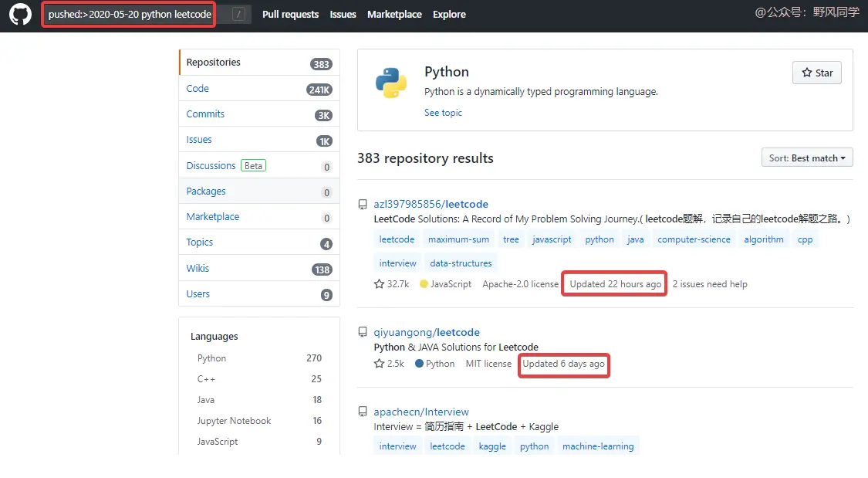Click the javascript topic tag

pos(552,239)
